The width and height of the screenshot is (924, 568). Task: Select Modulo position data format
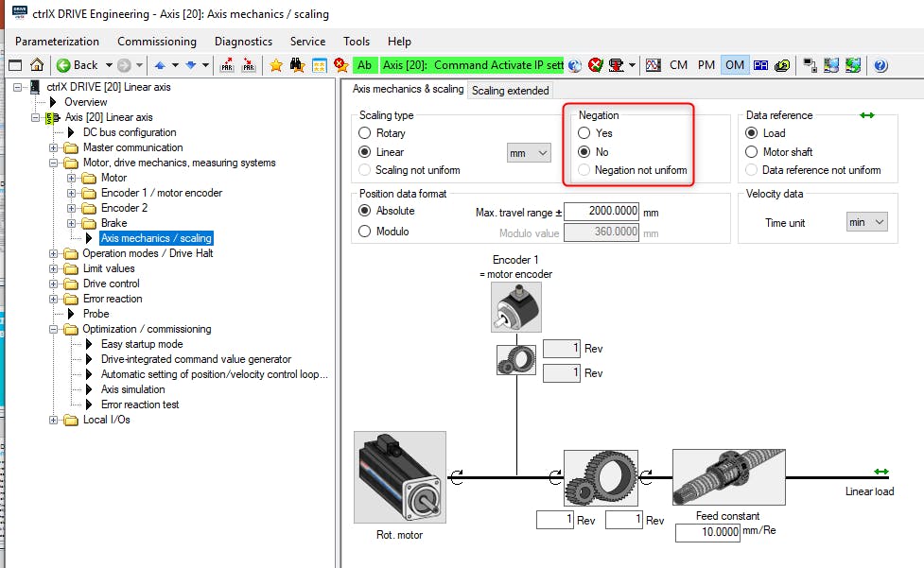click(365, 232)
